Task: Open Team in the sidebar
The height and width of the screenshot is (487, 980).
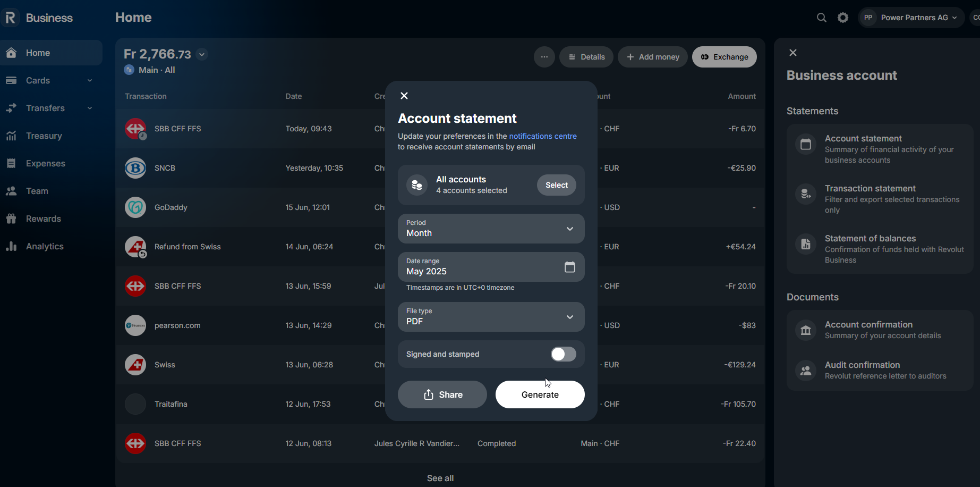Action: [x=52, y=191]
